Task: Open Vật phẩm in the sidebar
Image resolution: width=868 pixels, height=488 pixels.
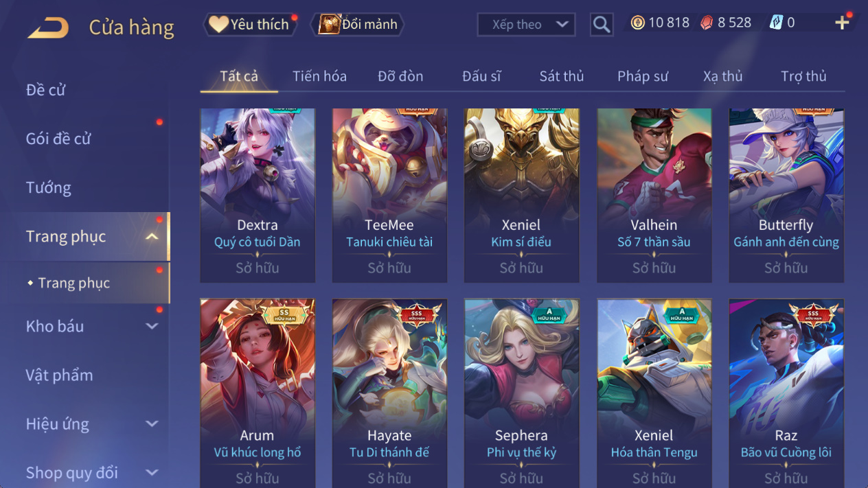Action: [x=59, y=375]
